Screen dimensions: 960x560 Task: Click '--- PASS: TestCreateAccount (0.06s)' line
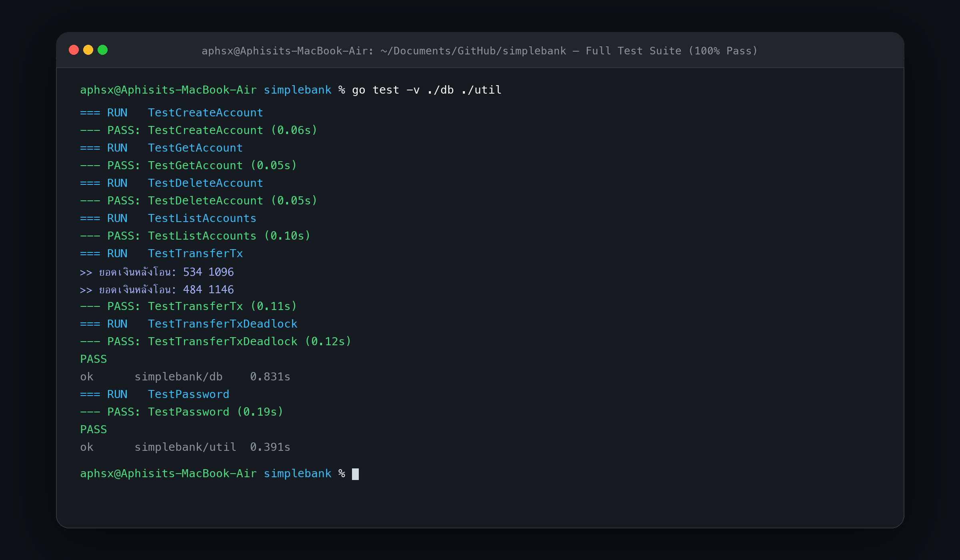pyautogui.click(x=199, y=130)
